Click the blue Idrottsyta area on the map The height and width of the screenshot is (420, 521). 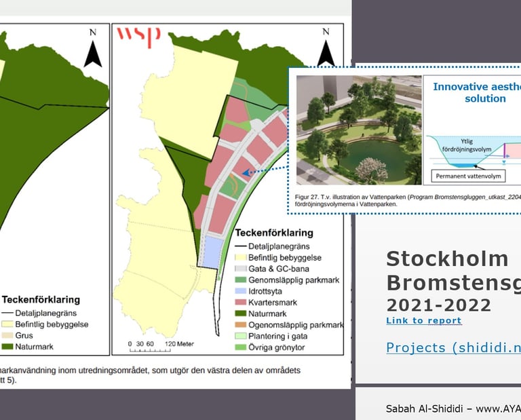click(212, 252)
